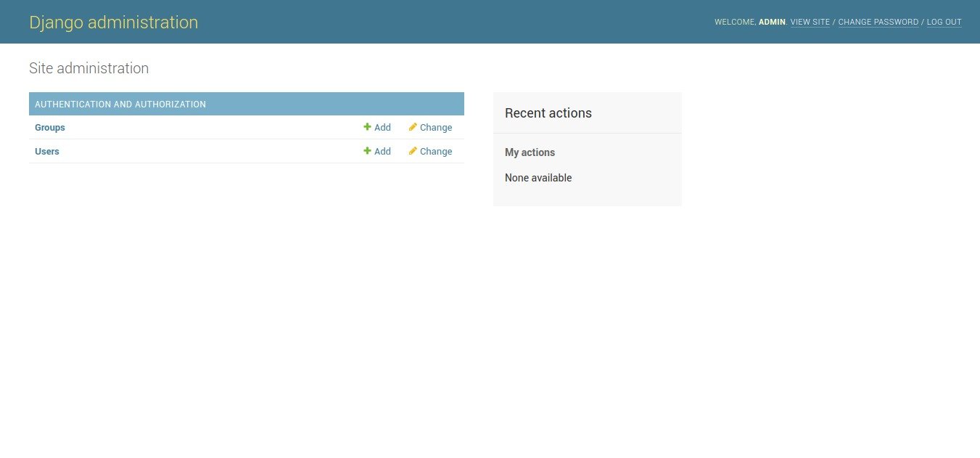
Task: Click View Site in the header
Action: [810, 23]
